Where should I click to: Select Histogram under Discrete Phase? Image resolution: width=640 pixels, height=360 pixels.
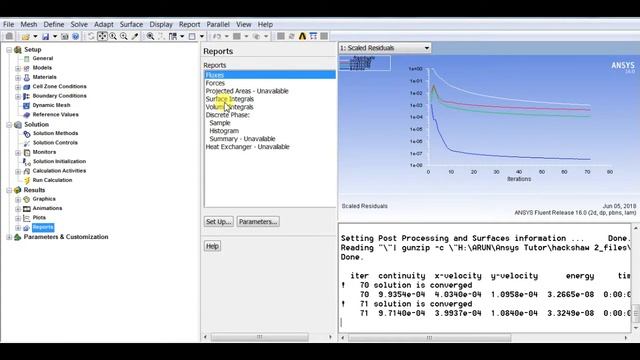pos(224,131)
